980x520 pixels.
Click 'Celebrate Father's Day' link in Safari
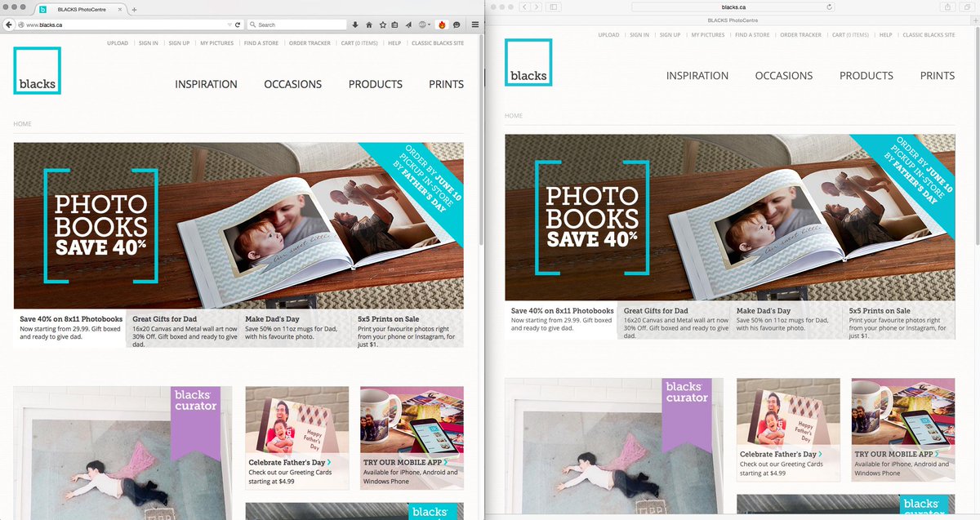[781, 454]
